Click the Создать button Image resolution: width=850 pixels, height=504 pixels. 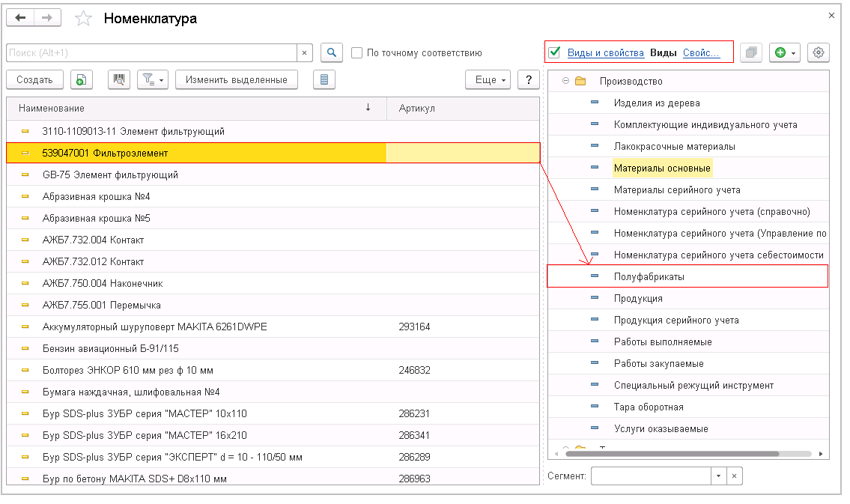click(34, 80)
